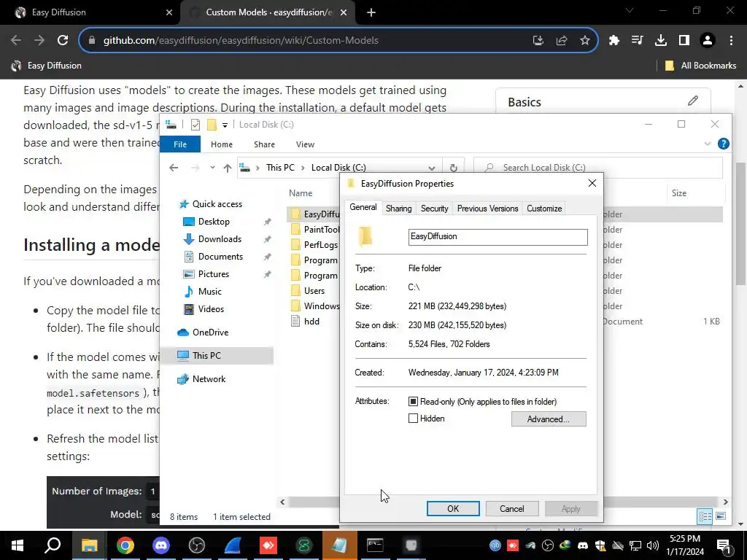Open the All Bookmarks folder
The image size is (747, 560).
(700, 66)
